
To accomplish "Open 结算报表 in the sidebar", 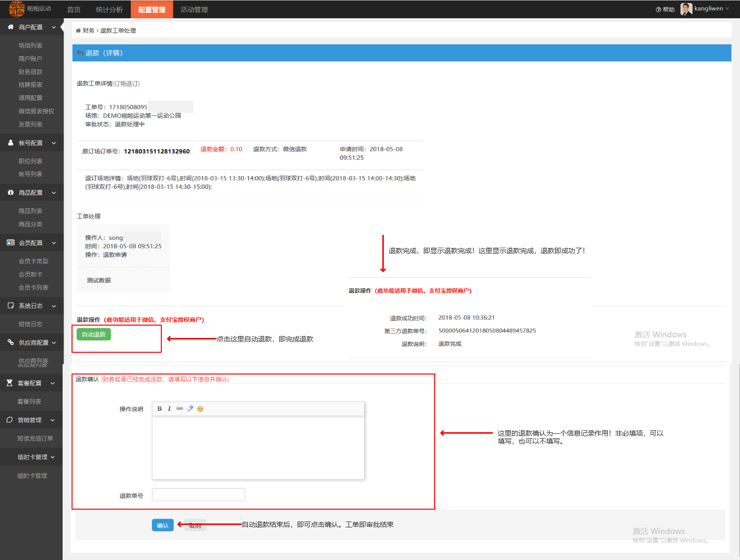I will [x=31, y=85].
